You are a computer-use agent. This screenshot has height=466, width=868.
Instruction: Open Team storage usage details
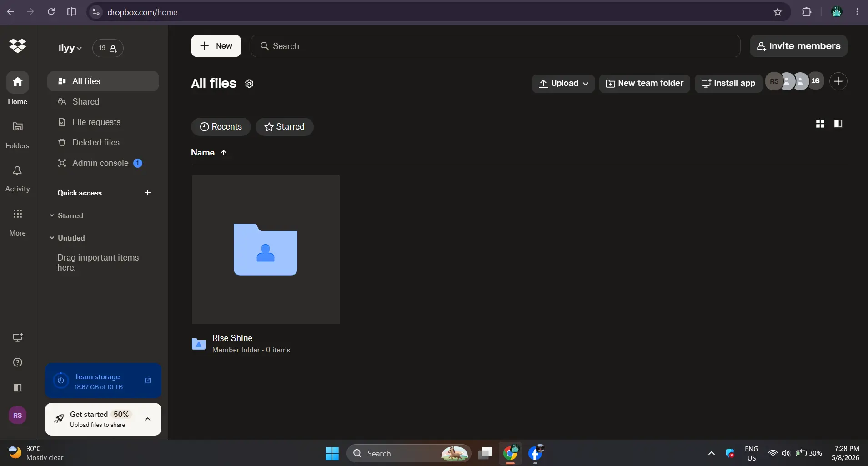(x=103, y=381)
